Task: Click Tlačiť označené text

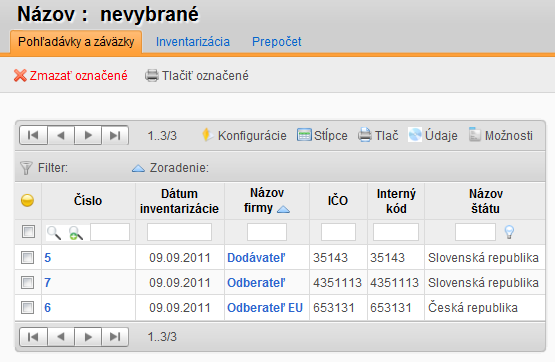Action: 205,76
